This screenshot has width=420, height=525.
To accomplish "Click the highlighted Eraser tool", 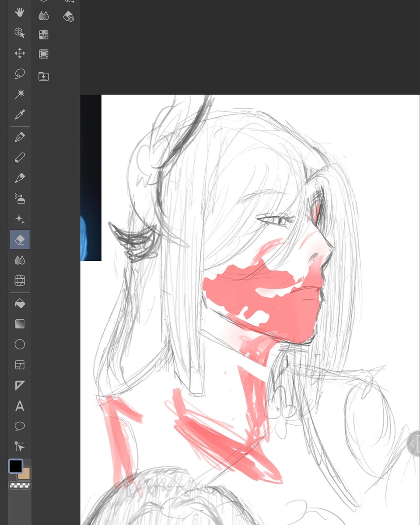I will (x=20, y=239).
